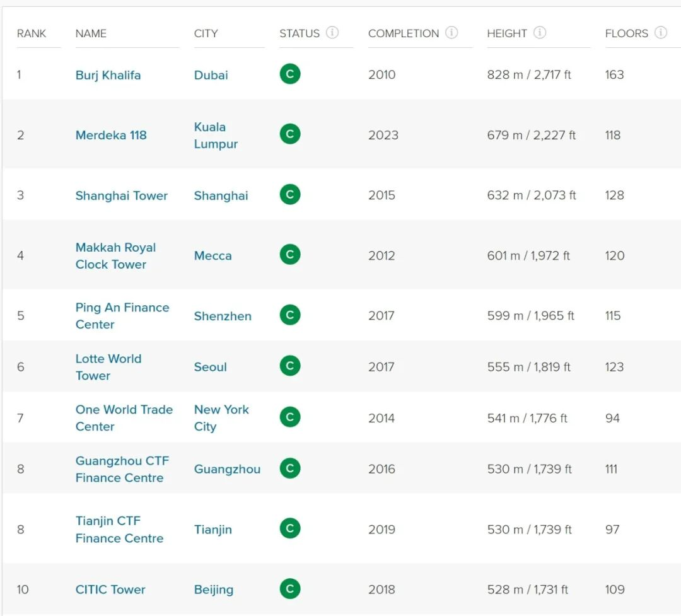Click the info icon next to STATUS
Viewport: 681px width, 616px height.
(332, 33)
